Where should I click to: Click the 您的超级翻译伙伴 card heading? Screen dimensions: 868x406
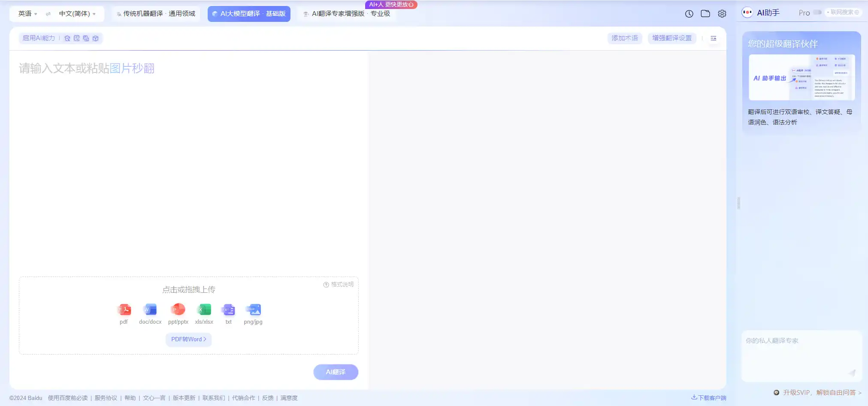[x=783, y=44]
